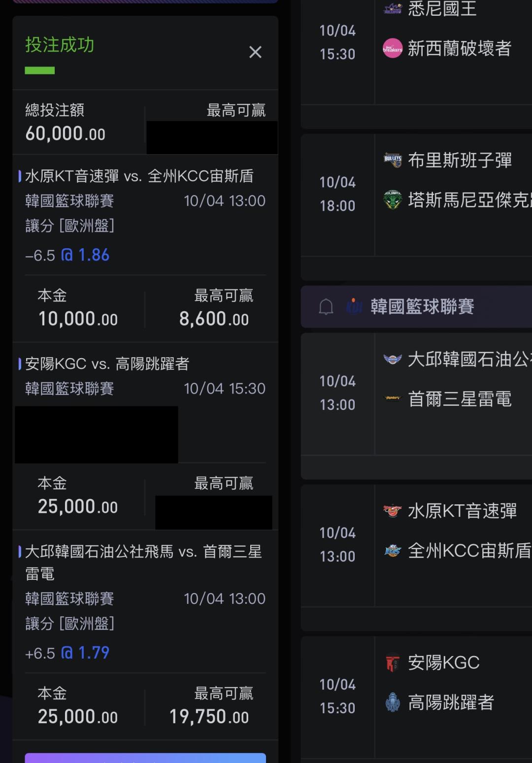Click the 韓國籃球聯賽 league logo icon
Screen dimensions: 532x763
tap(354, 306)
